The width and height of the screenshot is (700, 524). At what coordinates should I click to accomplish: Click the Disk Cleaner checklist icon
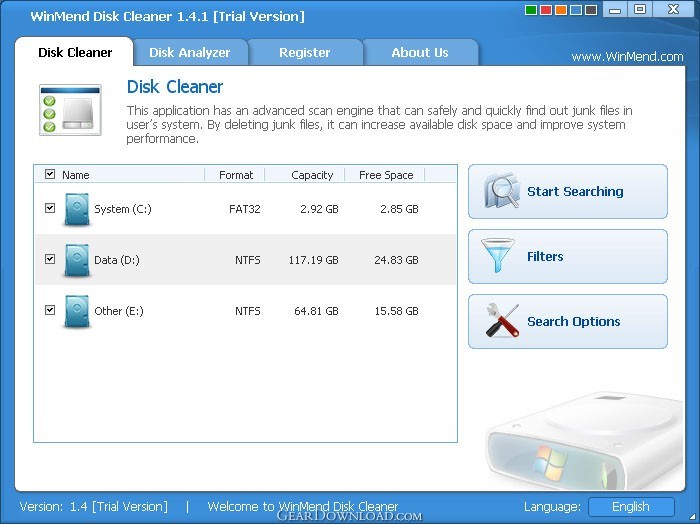(x=71, y=110)
